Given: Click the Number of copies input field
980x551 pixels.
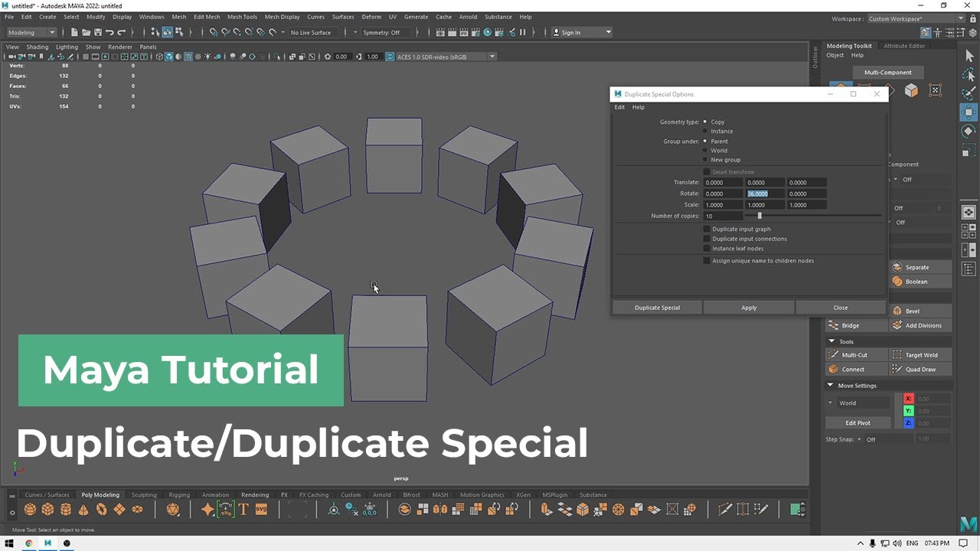Looking at the screenshot, I should pos(723,216).
